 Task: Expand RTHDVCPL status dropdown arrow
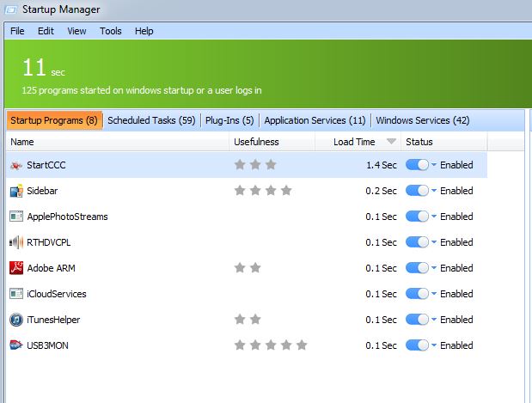[434, 242]
